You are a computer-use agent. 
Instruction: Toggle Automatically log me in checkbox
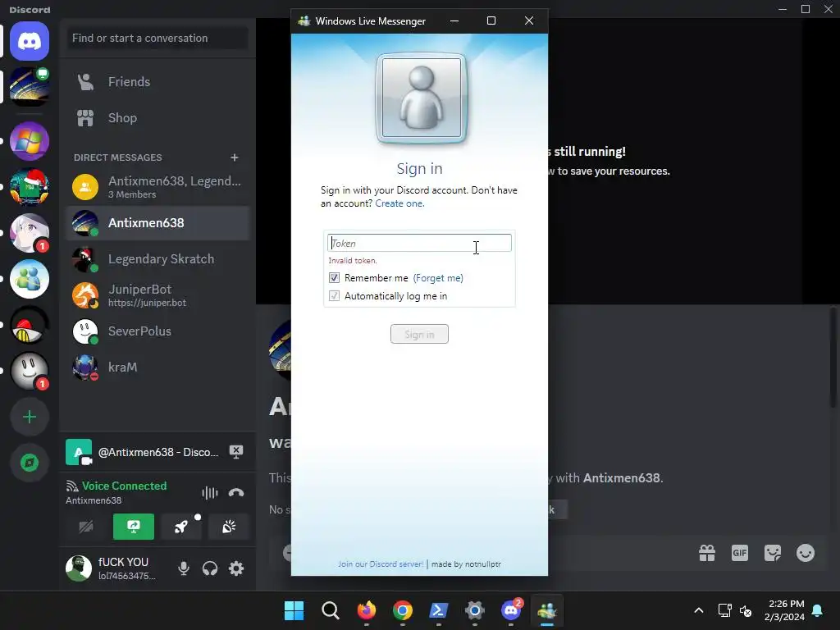[335, 295]
